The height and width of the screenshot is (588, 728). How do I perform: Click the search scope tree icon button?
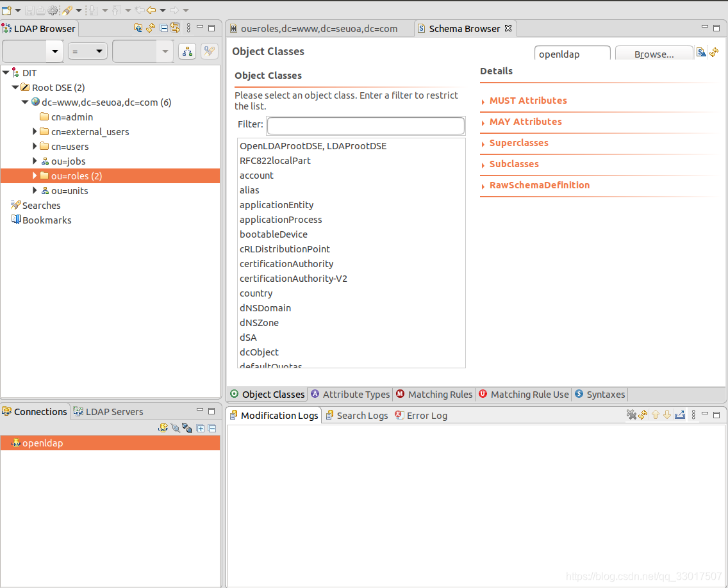(x=187, y=51)
